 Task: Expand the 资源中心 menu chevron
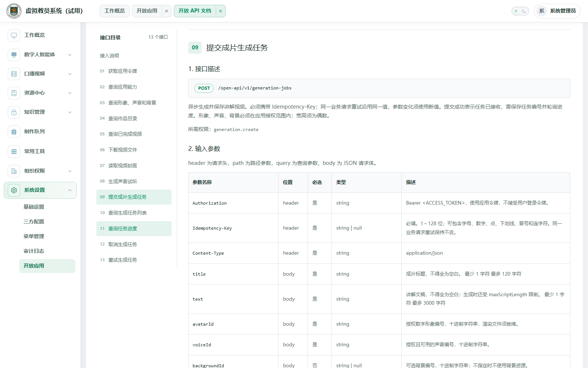point(70,93)
